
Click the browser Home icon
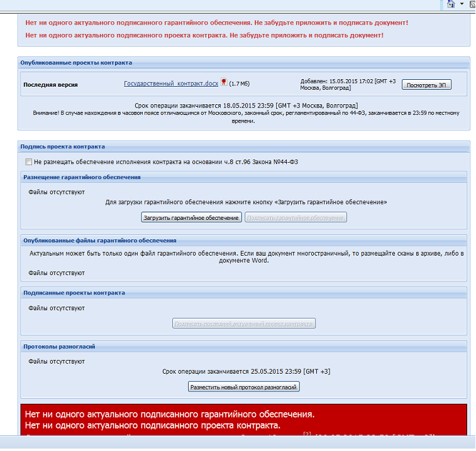coord(450,4)
